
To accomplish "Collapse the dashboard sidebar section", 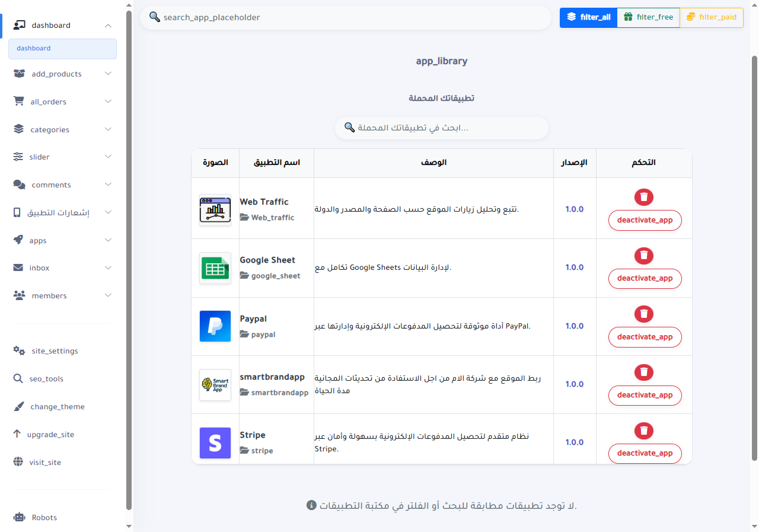I will 108,26.
